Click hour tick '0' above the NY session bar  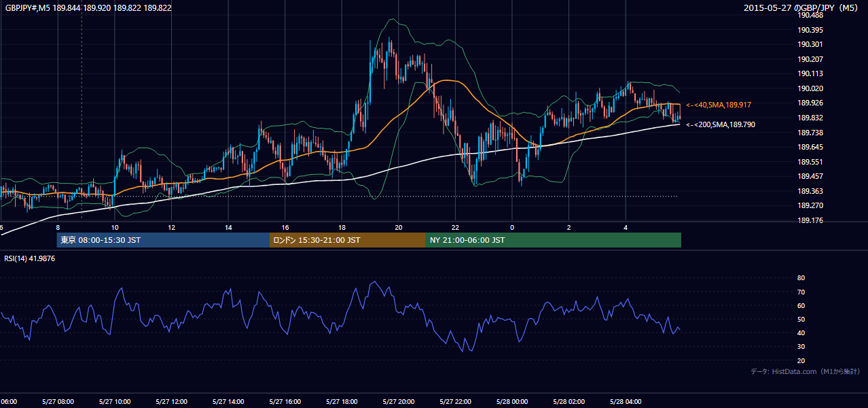[x=512, y=227]
